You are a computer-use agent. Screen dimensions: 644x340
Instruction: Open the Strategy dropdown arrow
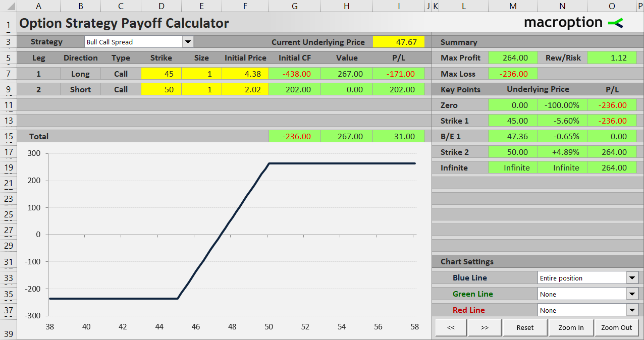click(188, 42)
